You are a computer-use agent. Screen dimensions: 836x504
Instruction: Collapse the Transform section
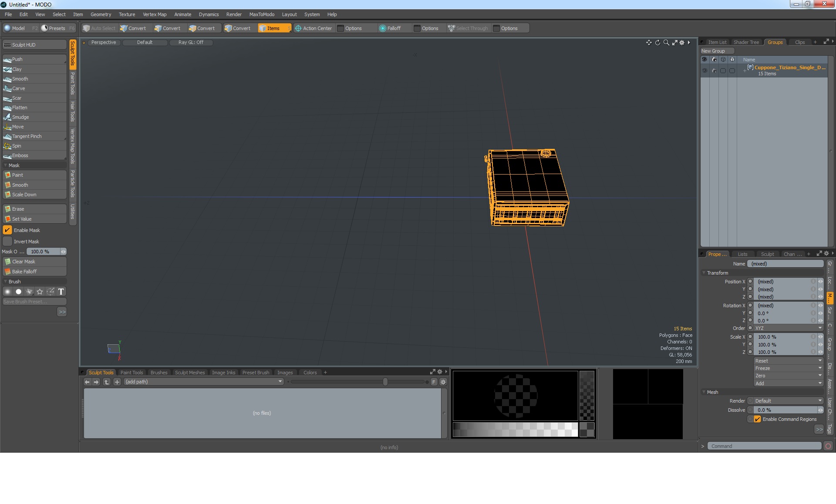pyautogui.click(x=704, y=273)
